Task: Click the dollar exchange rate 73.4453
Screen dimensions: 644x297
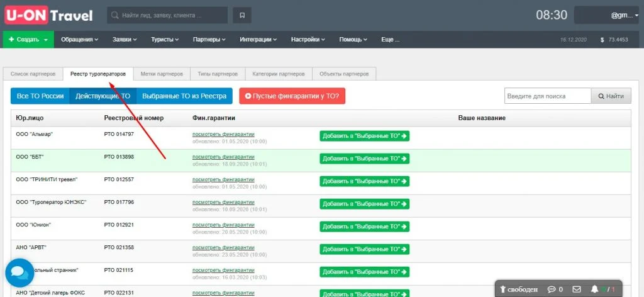Action: coord(614,40)
